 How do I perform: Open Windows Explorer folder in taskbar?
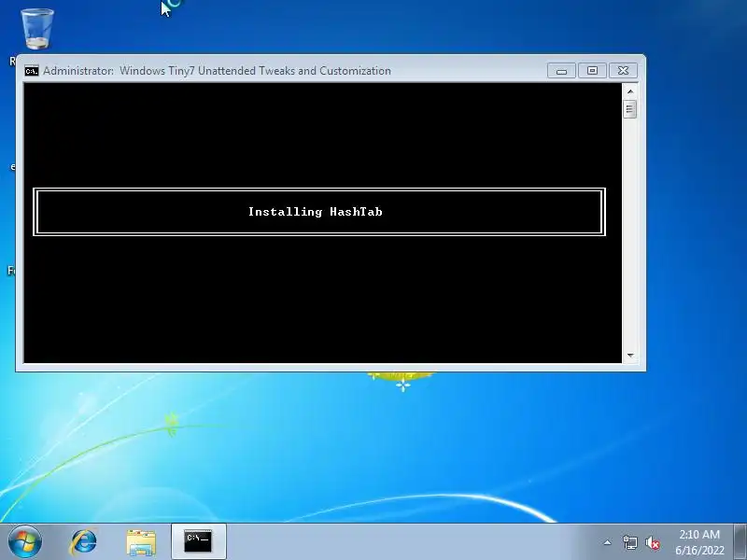(x=141, y=542)
